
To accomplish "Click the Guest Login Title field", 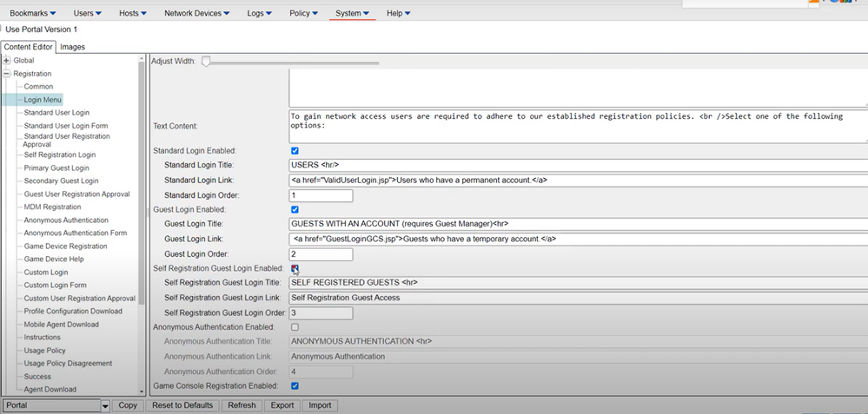I will (579, 224).
